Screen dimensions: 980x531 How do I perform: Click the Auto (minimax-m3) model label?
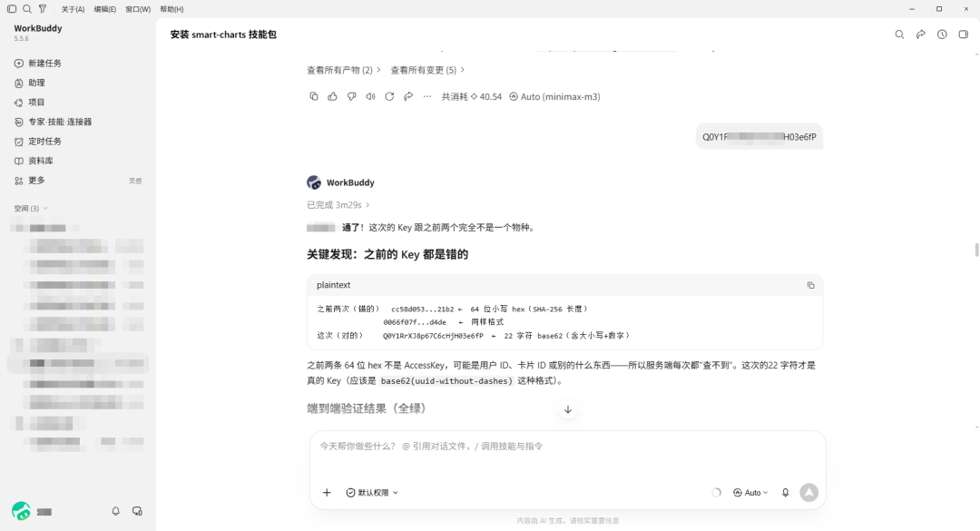click(x=554, y=96)
